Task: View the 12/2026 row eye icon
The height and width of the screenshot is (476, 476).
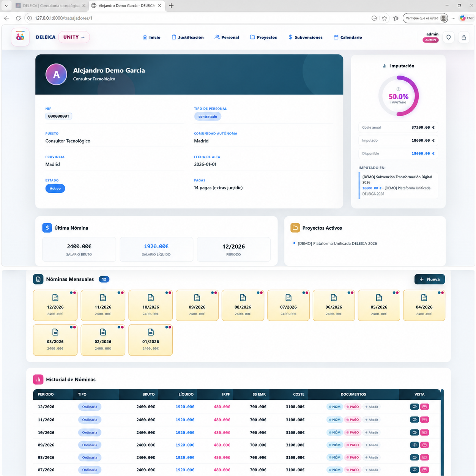Action: (415, 407)
